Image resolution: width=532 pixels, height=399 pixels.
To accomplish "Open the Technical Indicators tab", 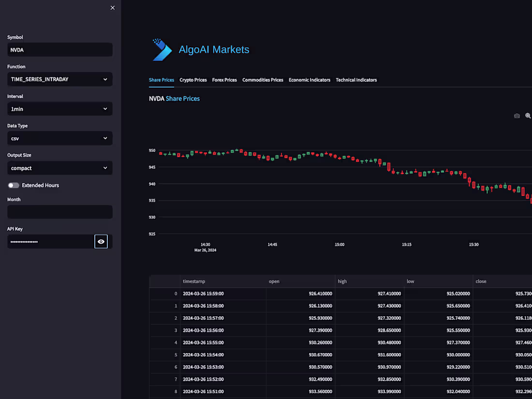I will point(356,80).
